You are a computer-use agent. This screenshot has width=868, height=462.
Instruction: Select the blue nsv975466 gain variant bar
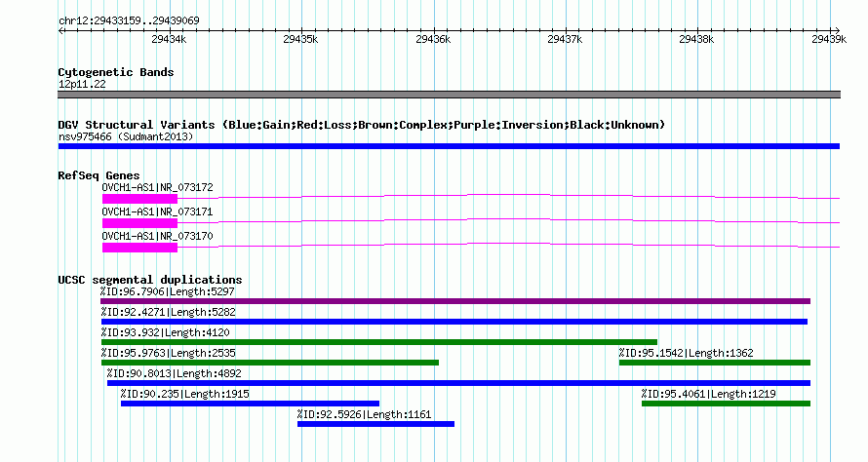tap(449, 146)
